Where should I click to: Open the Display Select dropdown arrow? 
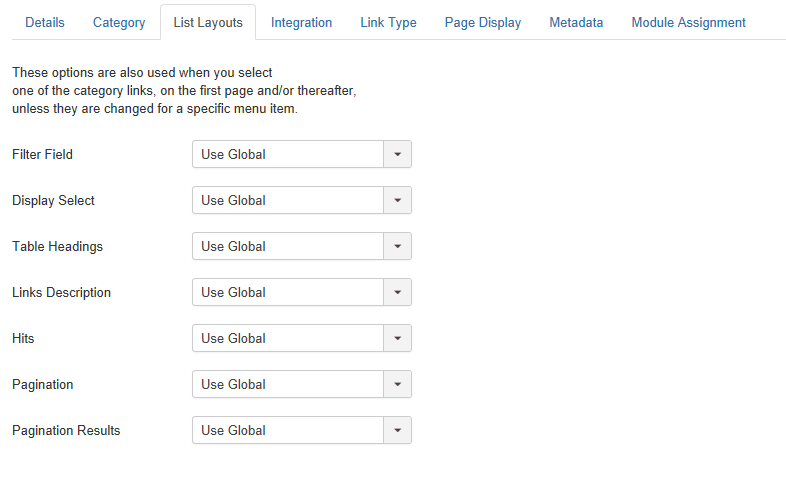pyautogui.click(x=398, y=200)
